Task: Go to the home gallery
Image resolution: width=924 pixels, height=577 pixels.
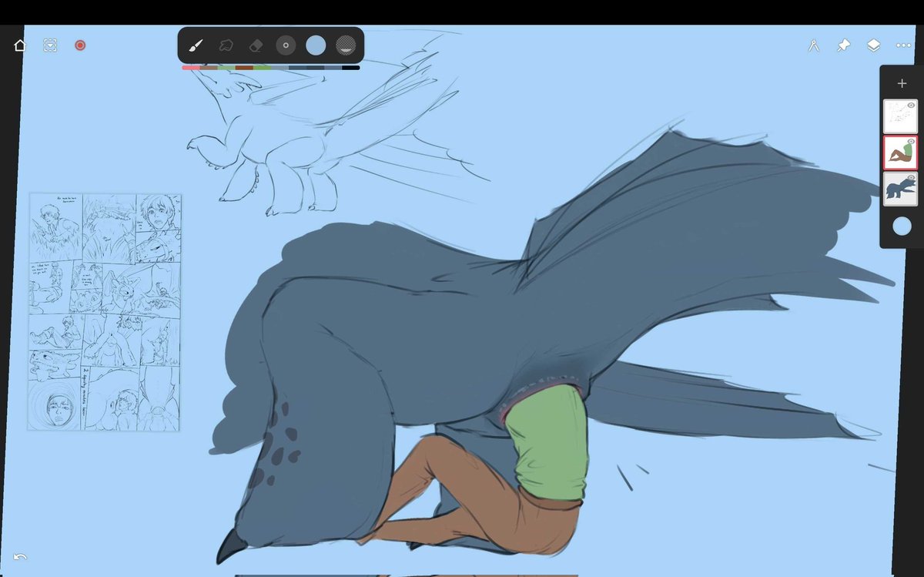Action: 20,45
